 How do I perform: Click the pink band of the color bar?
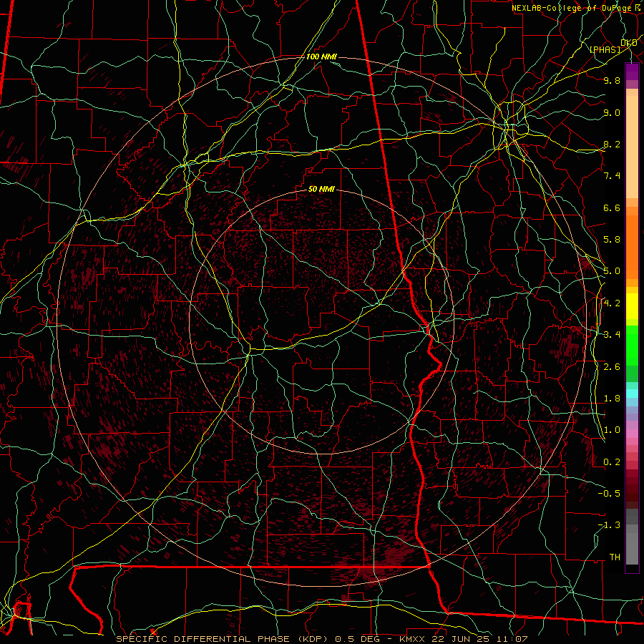632,434
